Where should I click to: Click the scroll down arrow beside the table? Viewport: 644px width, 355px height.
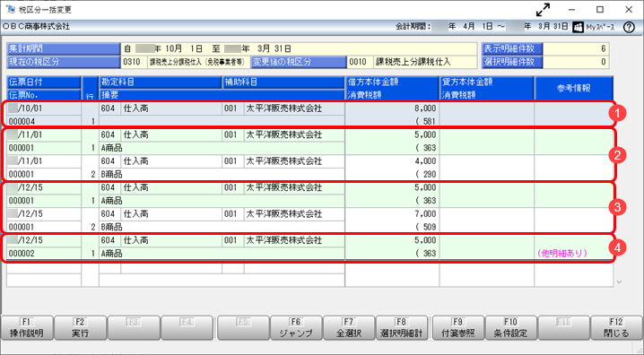point(619,282)
